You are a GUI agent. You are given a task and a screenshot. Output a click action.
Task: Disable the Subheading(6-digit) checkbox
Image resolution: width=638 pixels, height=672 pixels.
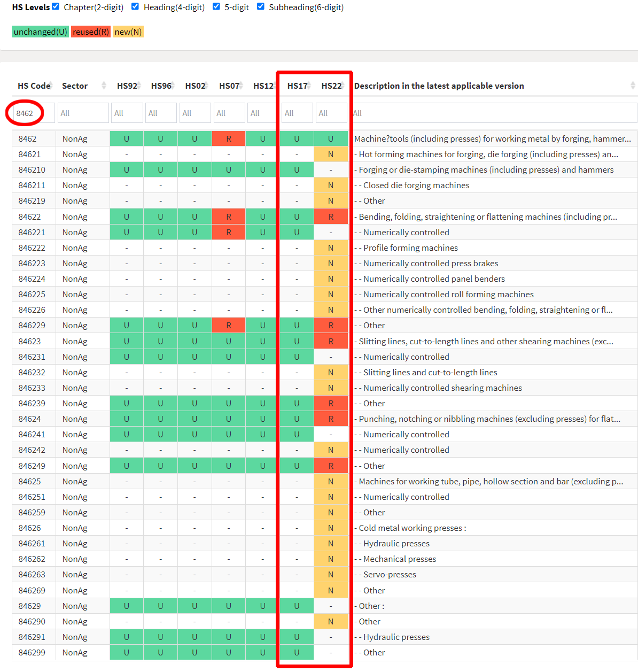(x=260, y=6)
